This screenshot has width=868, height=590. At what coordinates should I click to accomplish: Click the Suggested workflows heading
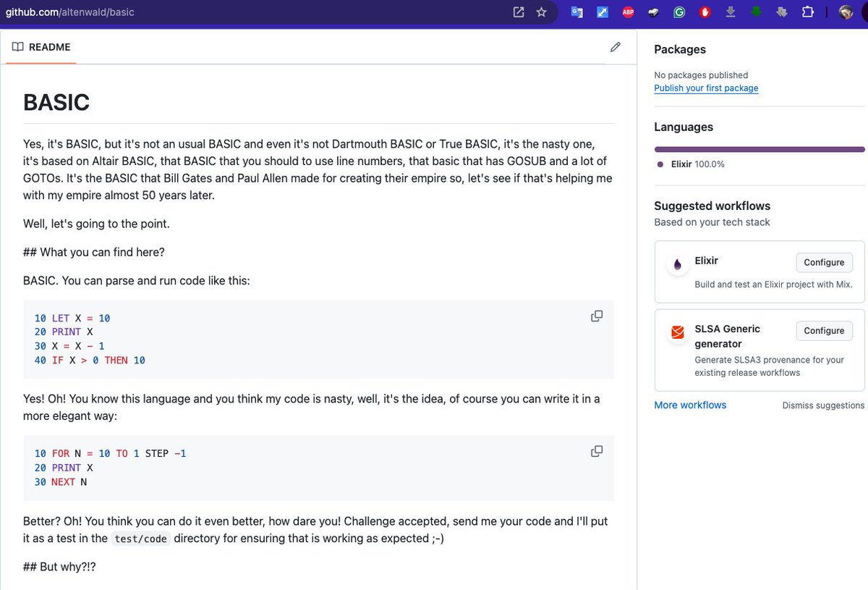712,206
